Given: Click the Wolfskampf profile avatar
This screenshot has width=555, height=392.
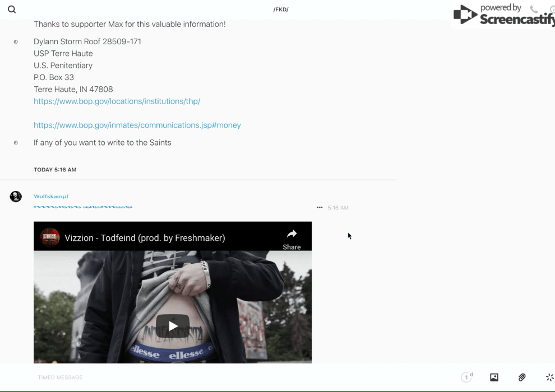Looking at the screenshot, I should click(16, 197).
